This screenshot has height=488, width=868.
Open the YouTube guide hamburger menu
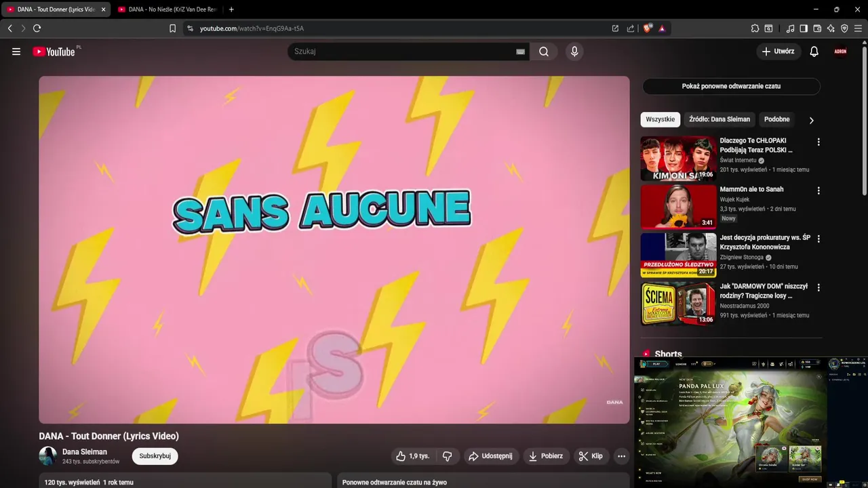(x=16, y=52)
